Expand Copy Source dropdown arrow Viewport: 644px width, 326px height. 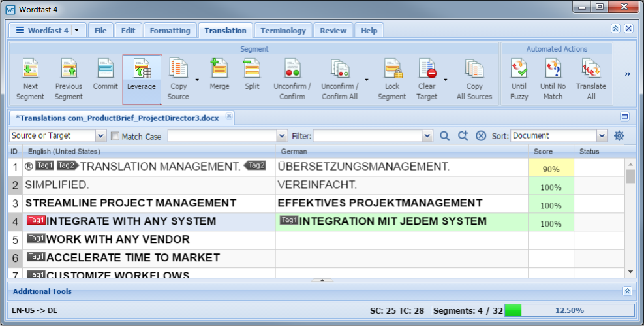tap(197, 80)
